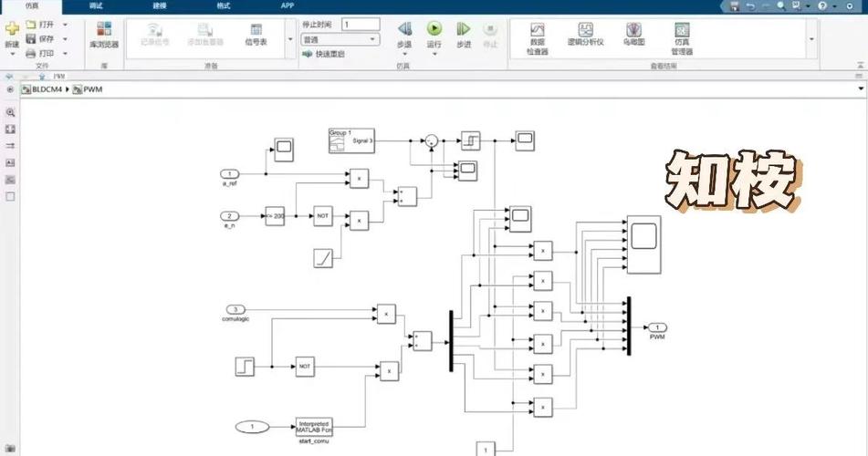Viewport: 868px width, 456px height.
Task: Click the 运行 (Run) simulation button
Action: [x=434, y=30]
